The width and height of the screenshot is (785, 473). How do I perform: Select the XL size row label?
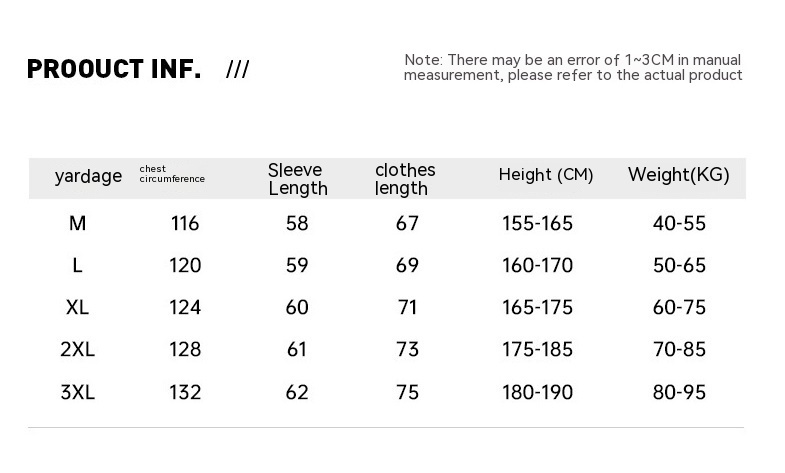coord(77,308)
